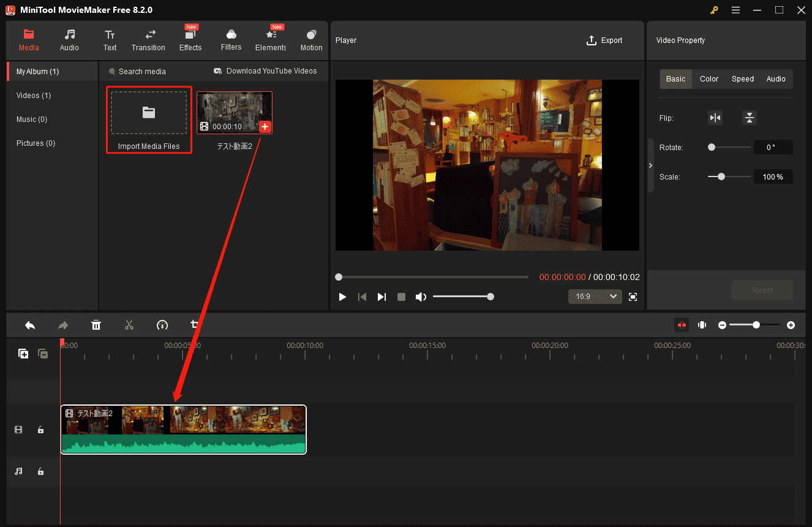Adjust the player volume slider

coord(463,297)
